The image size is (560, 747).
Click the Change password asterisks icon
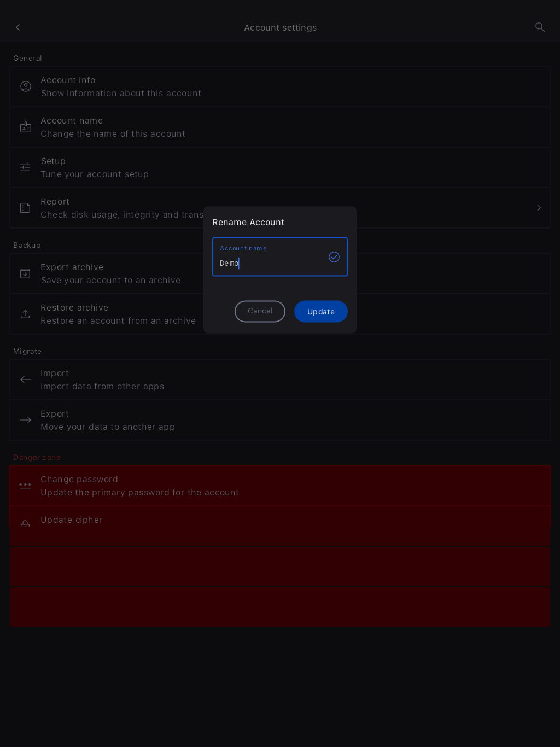coord(25,486)
